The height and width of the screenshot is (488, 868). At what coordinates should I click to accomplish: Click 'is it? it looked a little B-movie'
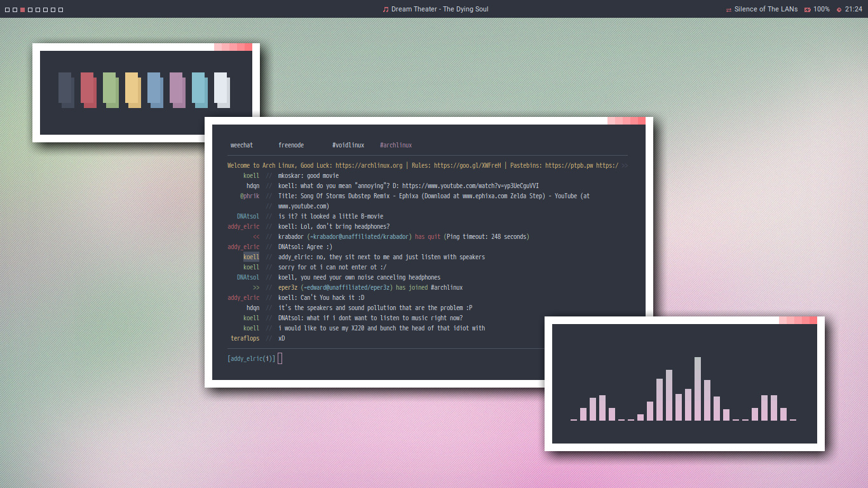coord(330,216)
